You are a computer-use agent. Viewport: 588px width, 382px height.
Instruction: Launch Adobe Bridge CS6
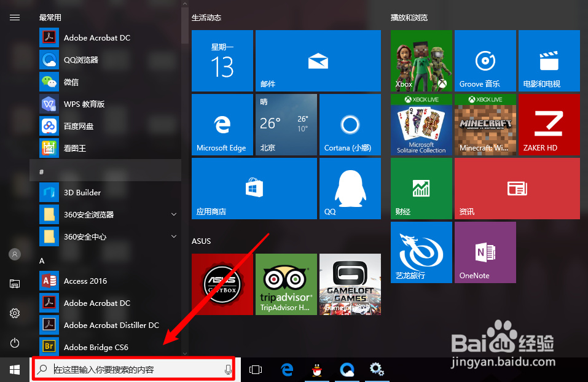(x=106, y=346)
